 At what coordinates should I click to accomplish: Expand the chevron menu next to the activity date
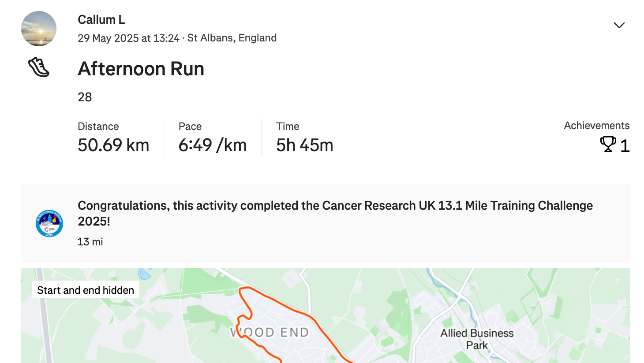coord(619,25)
